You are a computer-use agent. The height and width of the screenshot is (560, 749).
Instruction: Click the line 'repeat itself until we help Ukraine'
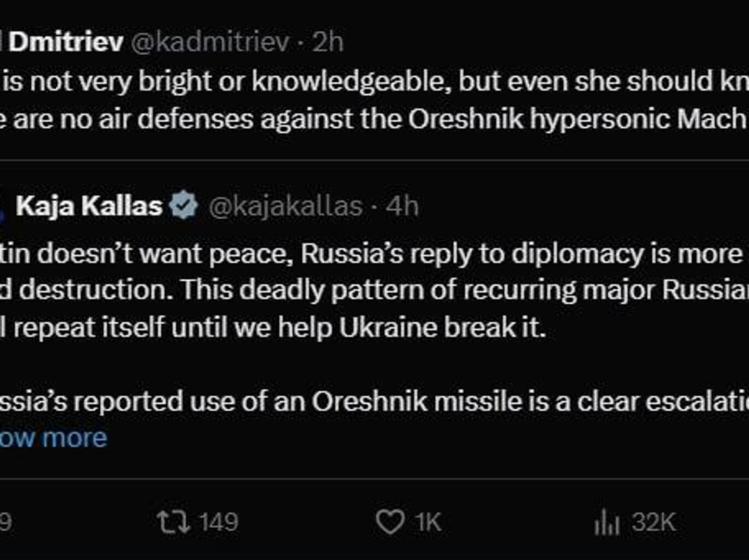(x=273, y=327)
